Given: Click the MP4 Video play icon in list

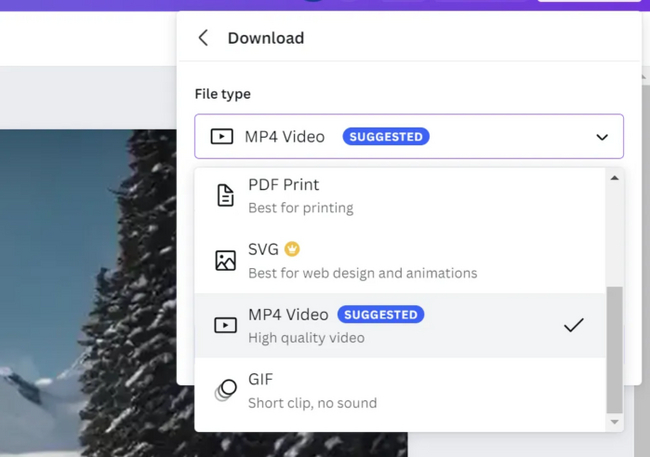Looking at the screenshot, I should click(x=225, y=325).
